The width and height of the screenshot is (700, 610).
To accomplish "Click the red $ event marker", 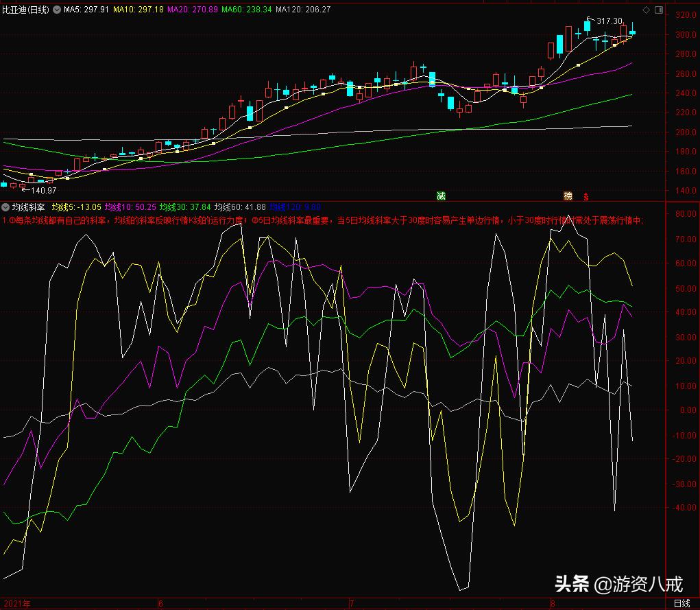I will tap(586, 197).
